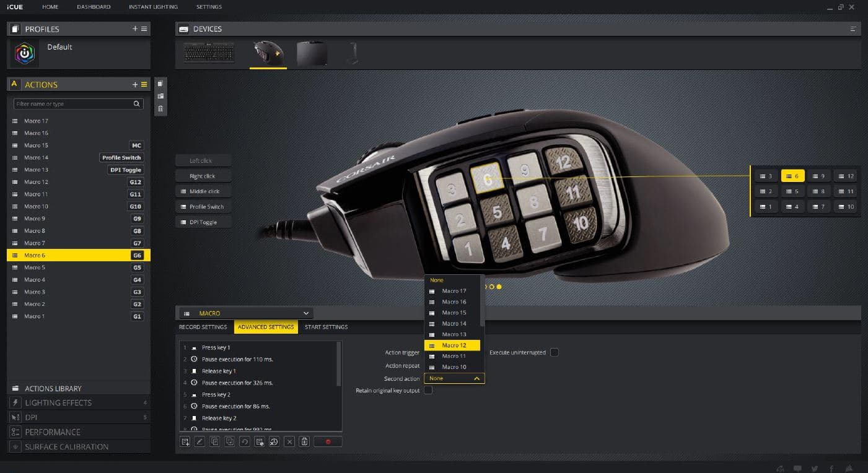
Task: Click the red record macro button
Action: click(x=328, y=441)
